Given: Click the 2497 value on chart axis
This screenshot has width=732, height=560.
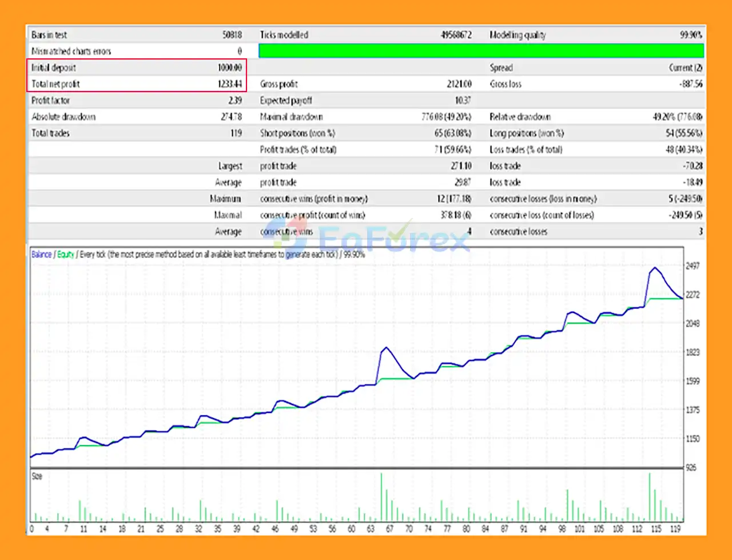Looking at the screenshot, I should [x=692, y=266].
